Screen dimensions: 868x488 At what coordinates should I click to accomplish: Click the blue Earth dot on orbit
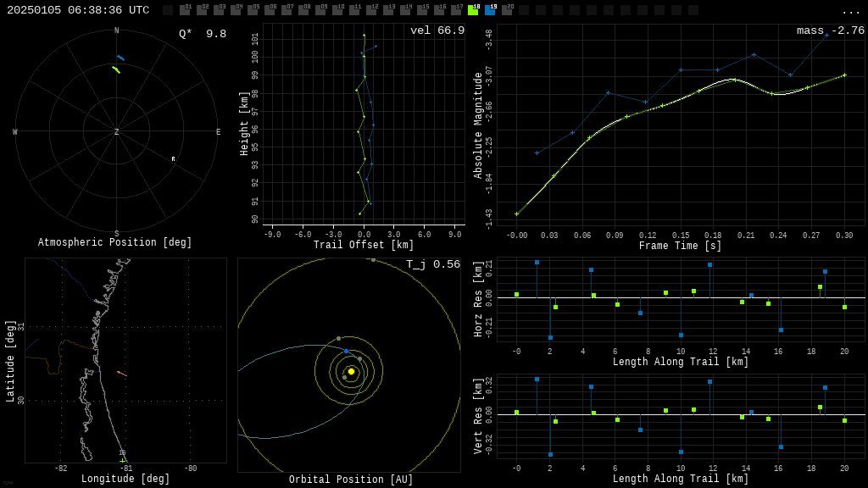coord(346,351)
